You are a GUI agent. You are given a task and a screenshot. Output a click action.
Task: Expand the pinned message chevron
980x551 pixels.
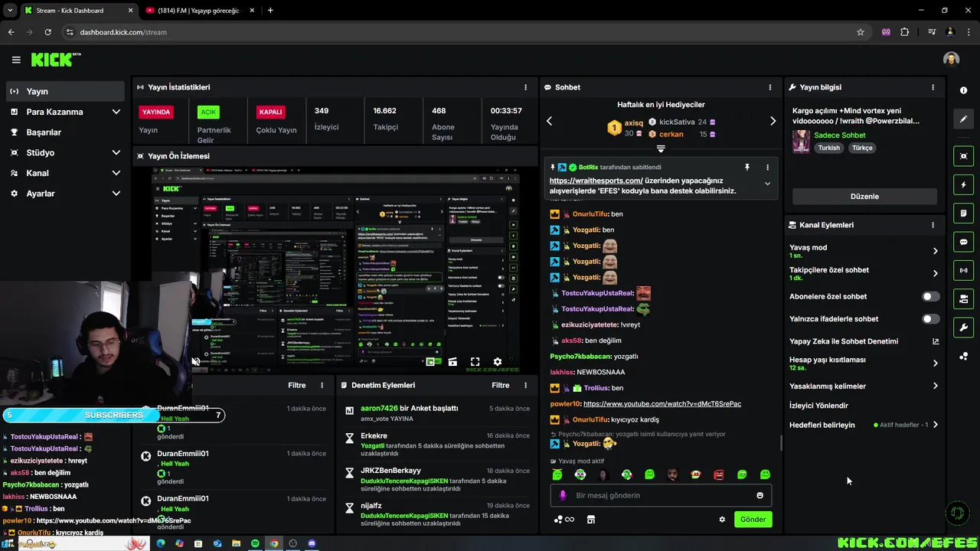[x=767, y=184]
